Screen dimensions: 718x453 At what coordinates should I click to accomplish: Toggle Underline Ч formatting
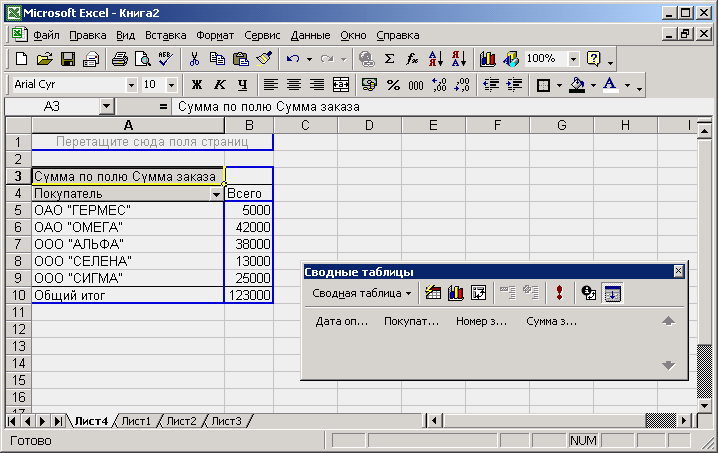coord(243,85)
